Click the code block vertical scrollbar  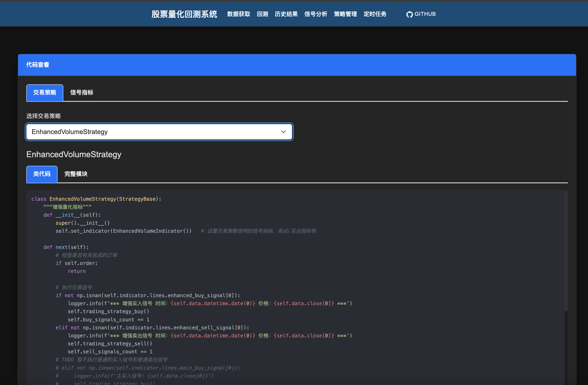point(566,251)
